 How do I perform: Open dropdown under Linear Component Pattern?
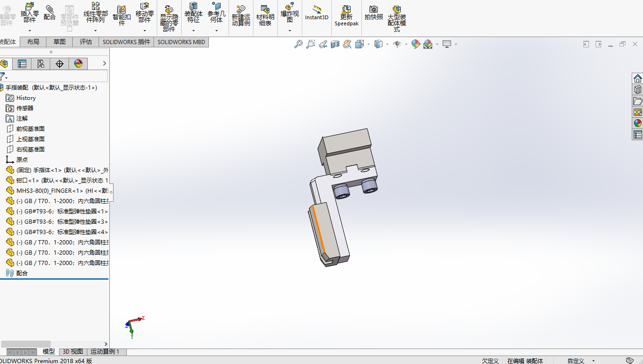[x=95, y=30]
